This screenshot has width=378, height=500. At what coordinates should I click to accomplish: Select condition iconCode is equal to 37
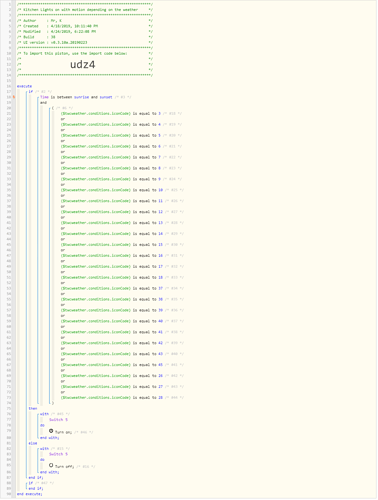click(x=112, y=288)
